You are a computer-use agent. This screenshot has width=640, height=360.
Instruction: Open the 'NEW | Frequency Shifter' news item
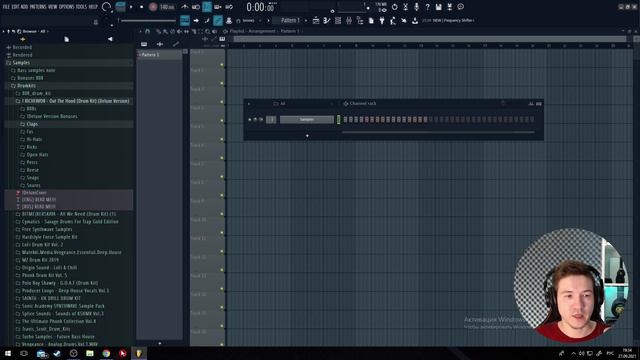pos(448,20)
